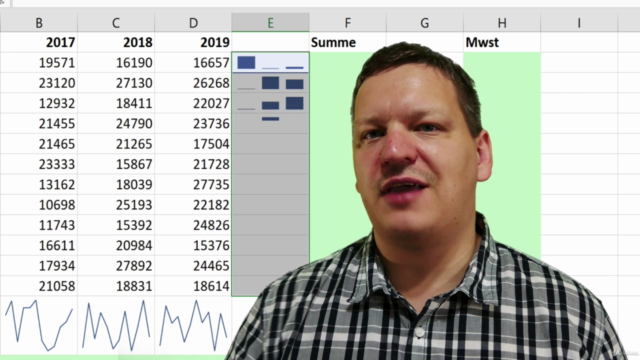Select cell with value 24826
This screenshot has height=360, width=640.
tap(193, 225)
